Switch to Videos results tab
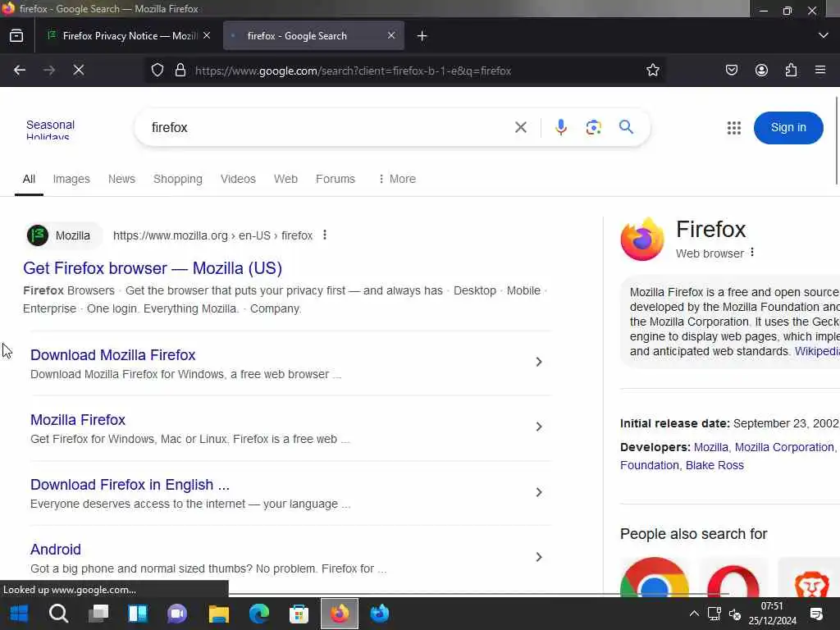The width and height of the screenshot is (840, 630). click(x=238, y=179)
